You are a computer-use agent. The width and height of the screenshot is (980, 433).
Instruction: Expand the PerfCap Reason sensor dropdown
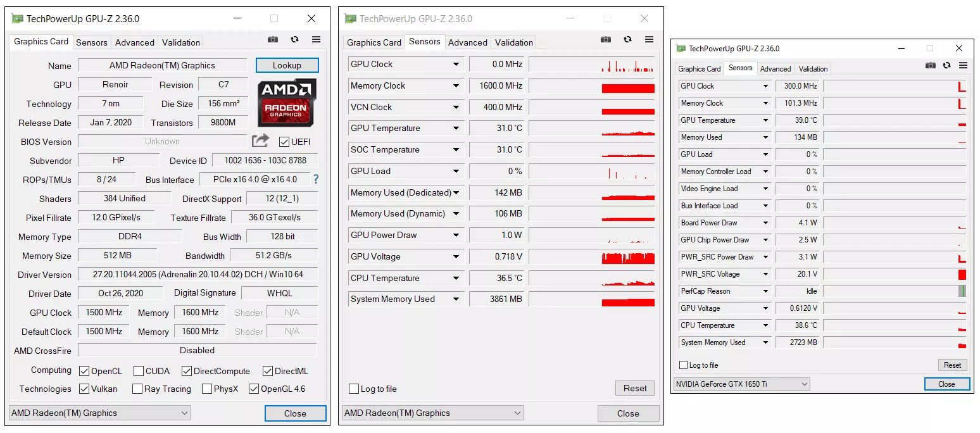(765, 291)
